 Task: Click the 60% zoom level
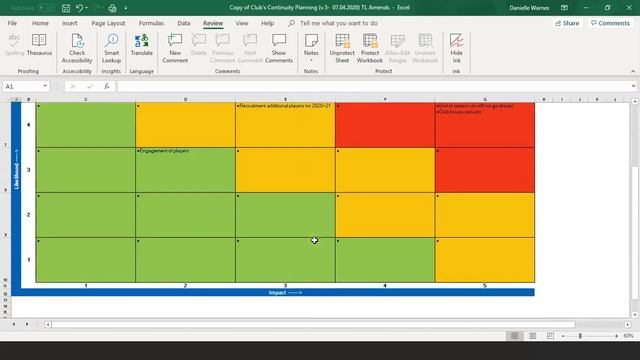pos(629,336)
